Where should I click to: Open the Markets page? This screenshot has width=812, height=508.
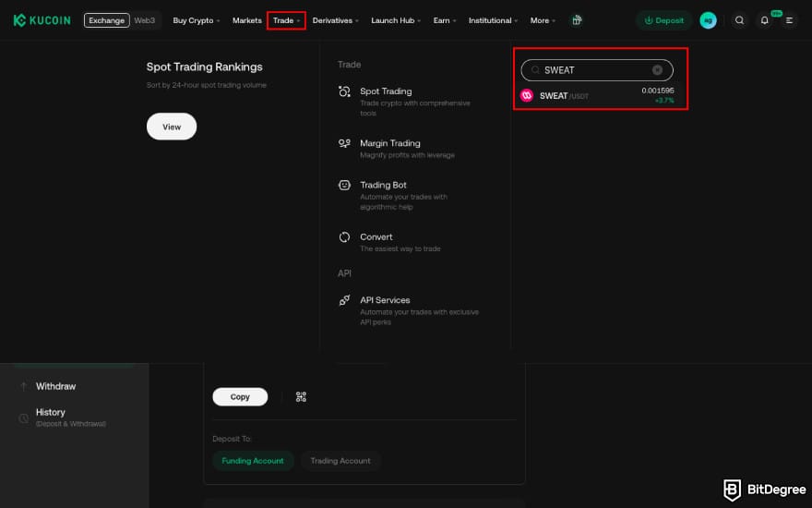(247, 20)
